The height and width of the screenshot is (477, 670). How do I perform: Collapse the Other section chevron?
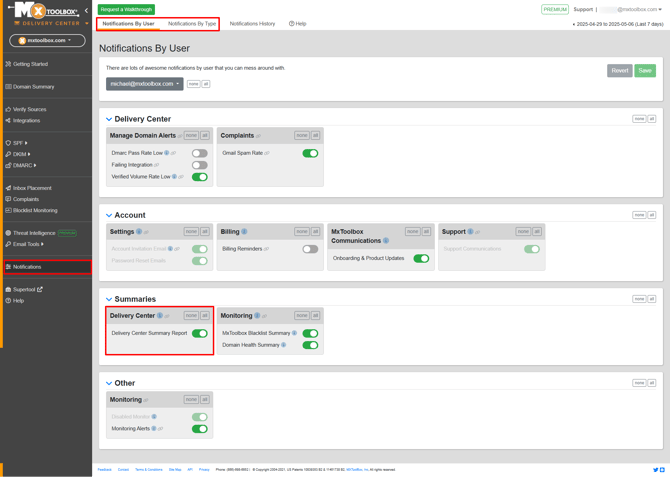coord(109,383)
